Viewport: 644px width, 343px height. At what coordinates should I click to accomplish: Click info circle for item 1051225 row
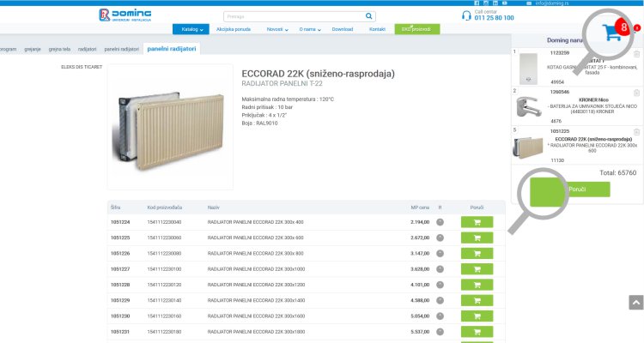[x=440, y=238]
